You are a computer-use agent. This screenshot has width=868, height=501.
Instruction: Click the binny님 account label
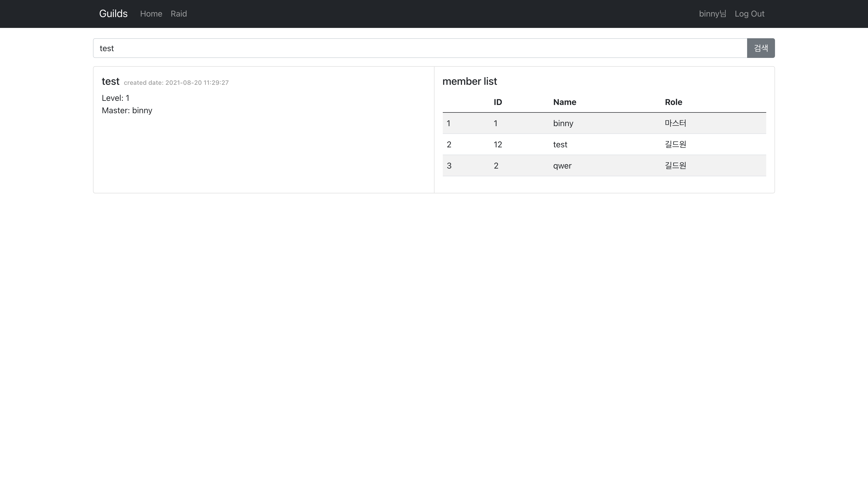pyautogui.click(x=712, y=13)
